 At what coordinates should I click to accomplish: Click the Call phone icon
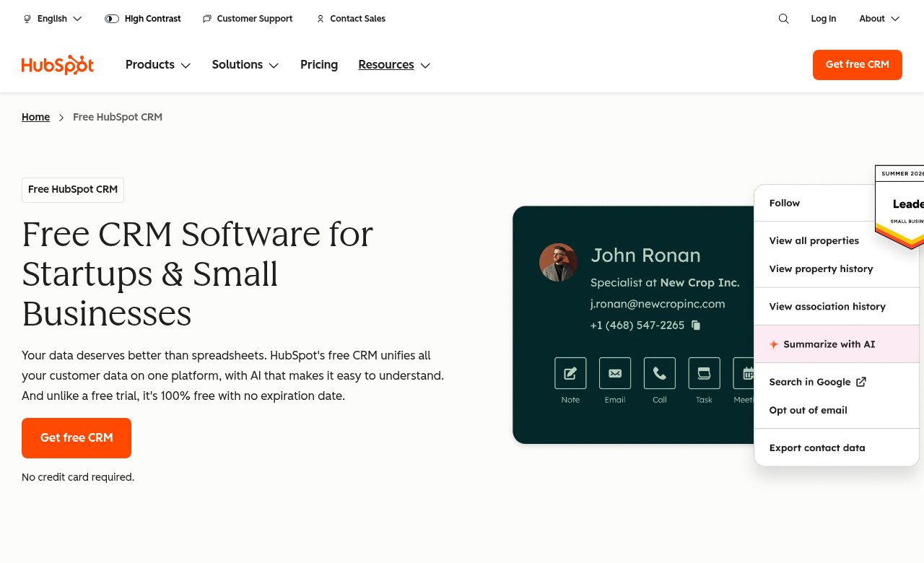point(660,373)
